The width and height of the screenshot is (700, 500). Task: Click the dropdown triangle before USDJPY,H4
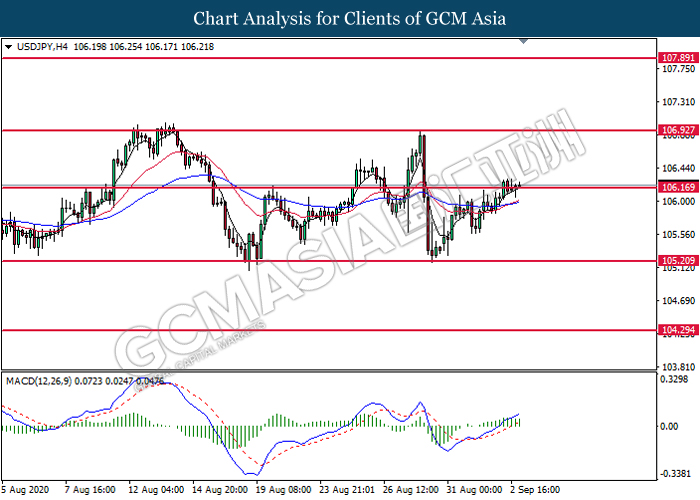tap(8, 47)
